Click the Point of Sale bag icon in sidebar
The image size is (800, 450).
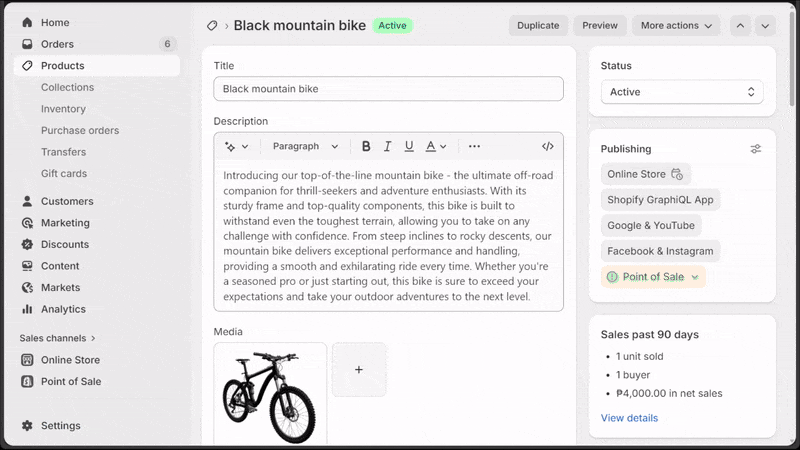pos(27,381)
